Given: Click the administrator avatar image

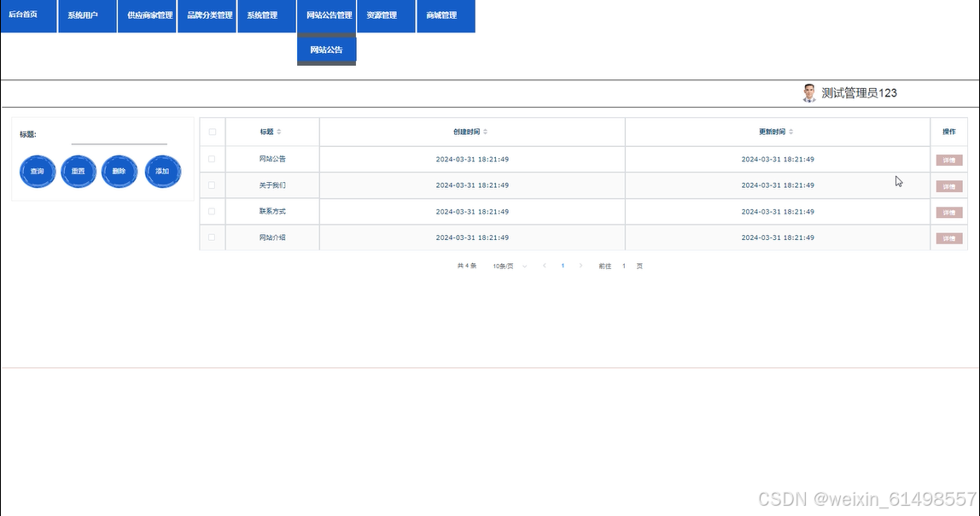Looking at the screenshot, I should [x=808, y=93].
